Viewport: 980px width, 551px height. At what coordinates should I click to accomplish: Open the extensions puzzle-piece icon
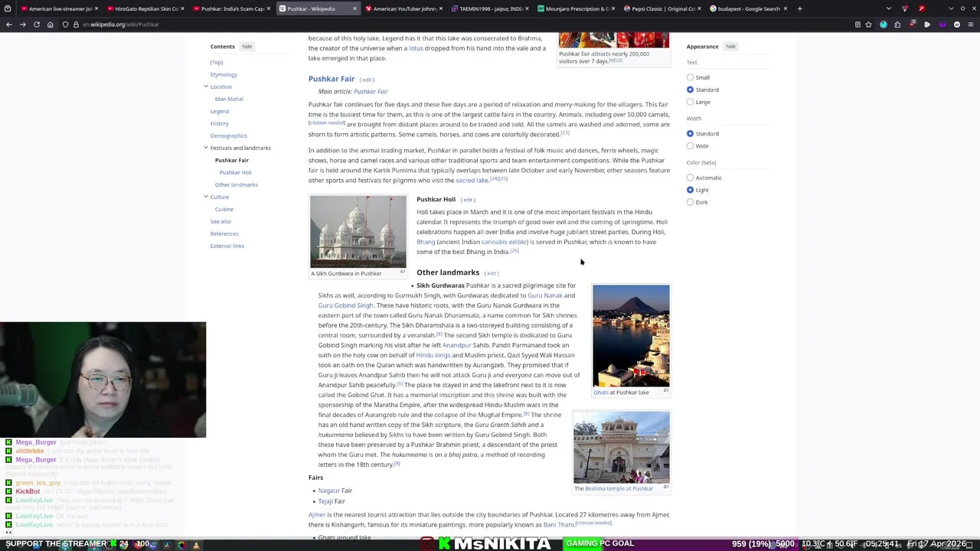[x=897, y=24]
